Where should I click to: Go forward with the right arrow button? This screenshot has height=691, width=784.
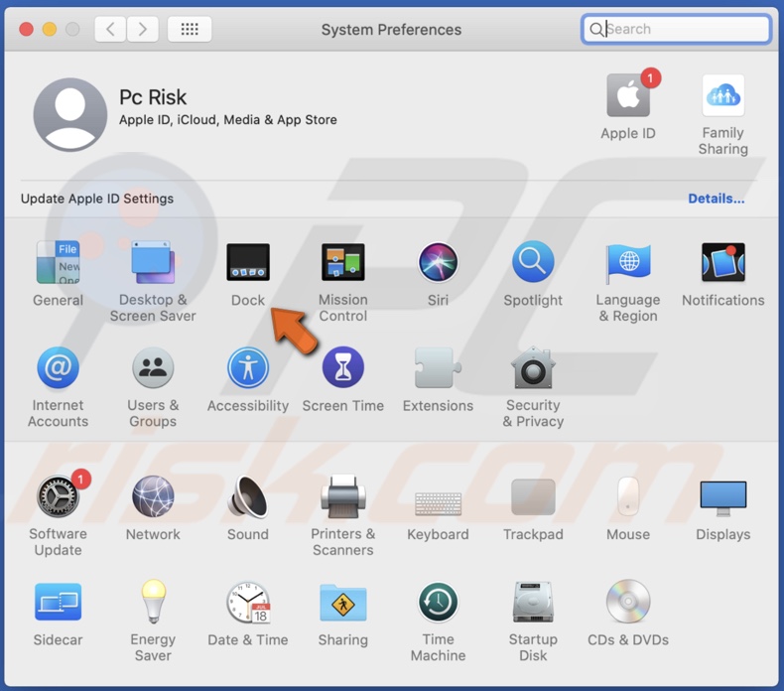pos(143,29)
